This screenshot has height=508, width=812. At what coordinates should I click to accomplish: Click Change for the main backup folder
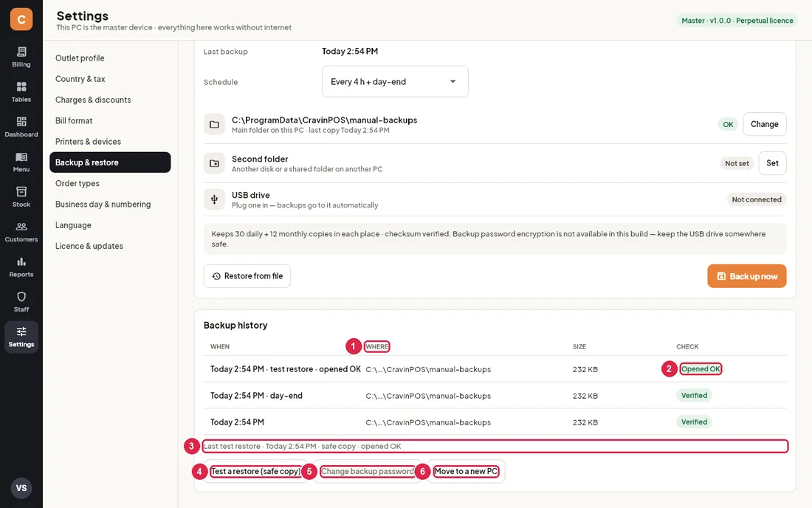tap(764, 124)
